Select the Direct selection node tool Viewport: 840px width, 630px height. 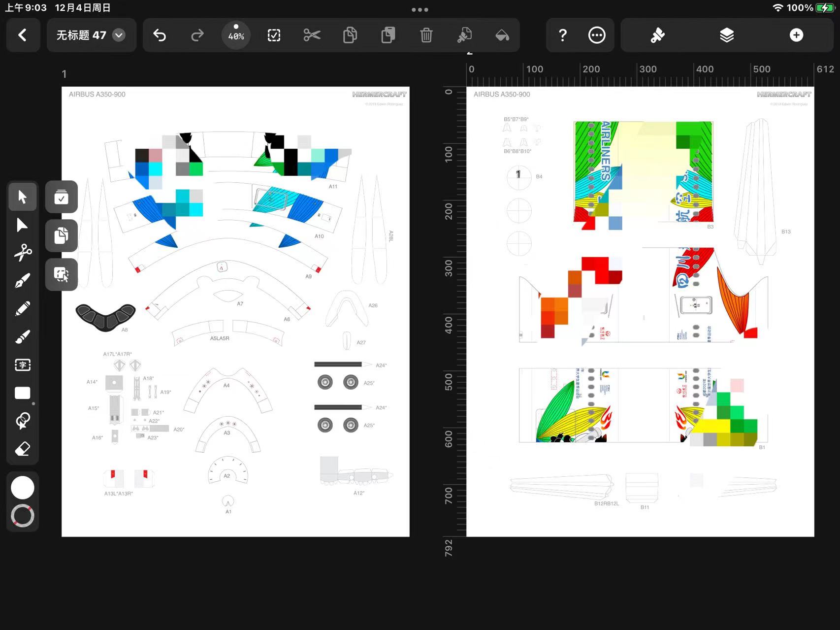(23, 225)
